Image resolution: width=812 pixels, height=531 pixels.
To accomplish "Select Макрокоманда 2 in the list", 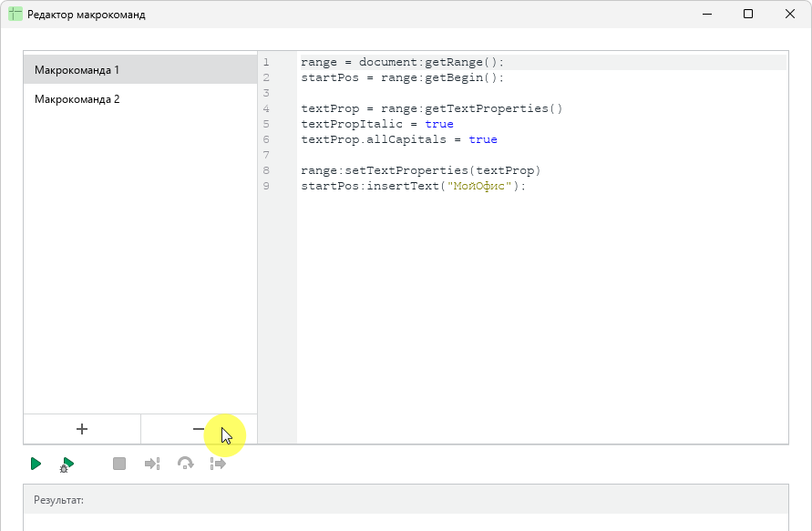I will click(140, 99).
